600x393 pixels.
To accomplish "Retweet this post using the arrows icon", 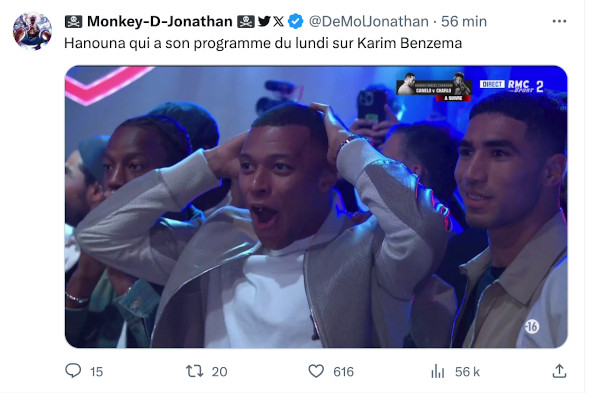I will click(x=194, y=371).
